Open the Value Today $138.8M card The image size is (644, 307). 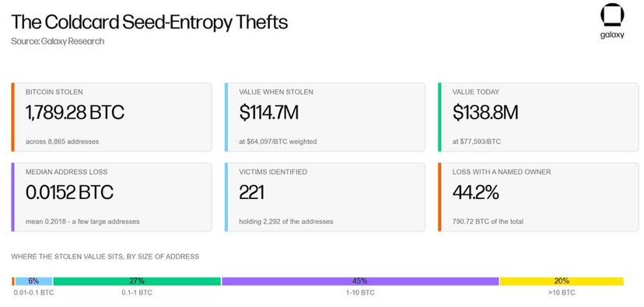[x=539, y=117]
